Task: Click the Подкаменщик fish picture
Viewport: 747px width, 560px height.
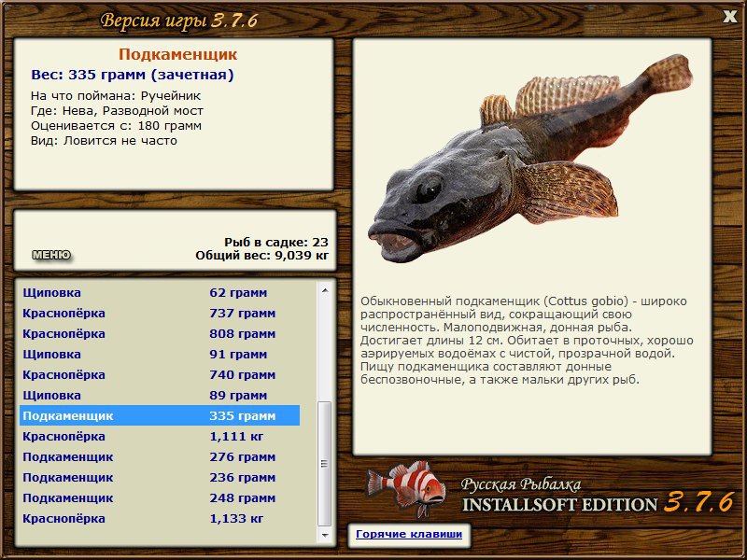Action: point(529,158)
